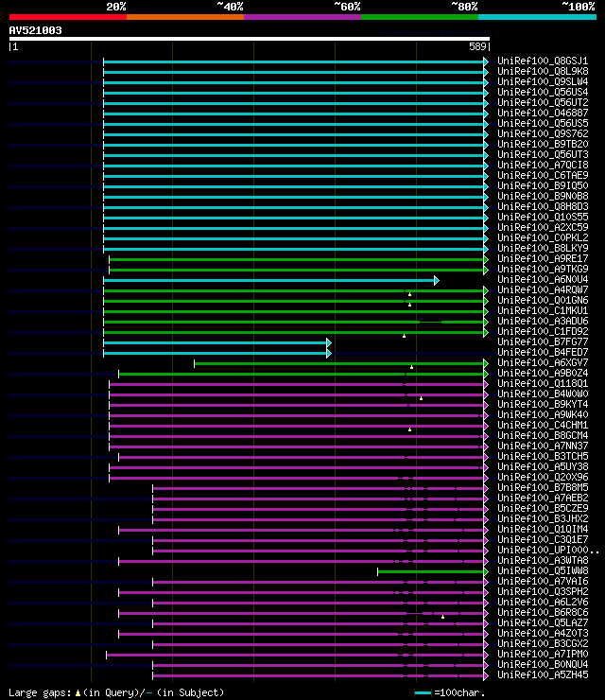This screenshot has width=605, height=700.
Task: Select the cyan alignment bar for Q56UT2
Action: (296, 103)
